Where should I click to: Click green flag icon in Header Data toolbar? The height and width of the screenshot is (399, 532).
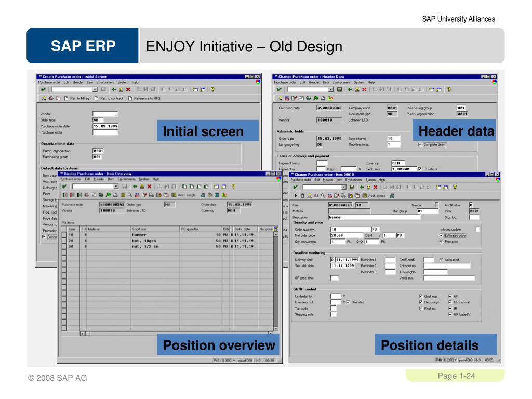coord(316,98)
